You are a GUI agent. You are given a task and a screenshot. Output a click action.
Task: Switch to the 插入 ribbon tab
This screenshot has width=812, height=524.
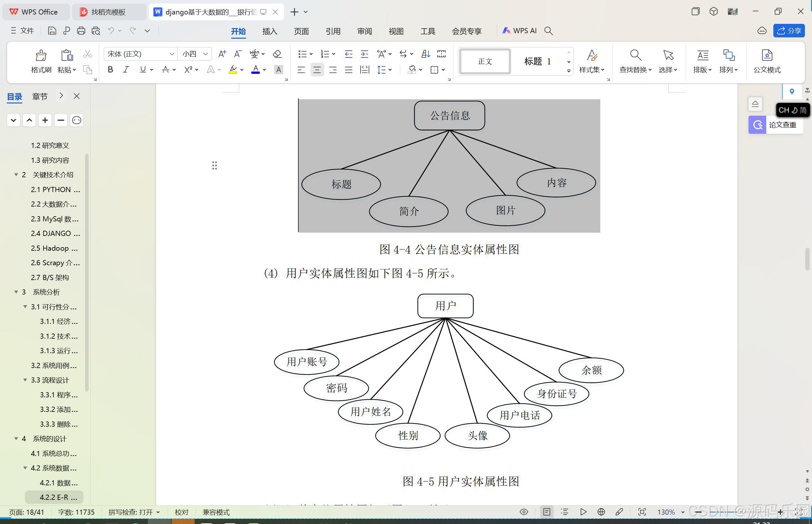point(269,31)
